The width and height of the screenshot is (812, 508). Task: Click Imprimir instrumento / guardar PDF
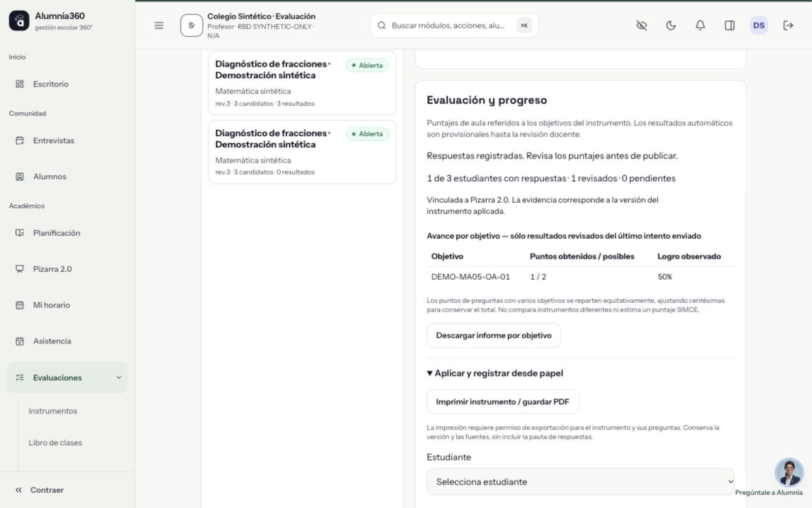(502, 402)
